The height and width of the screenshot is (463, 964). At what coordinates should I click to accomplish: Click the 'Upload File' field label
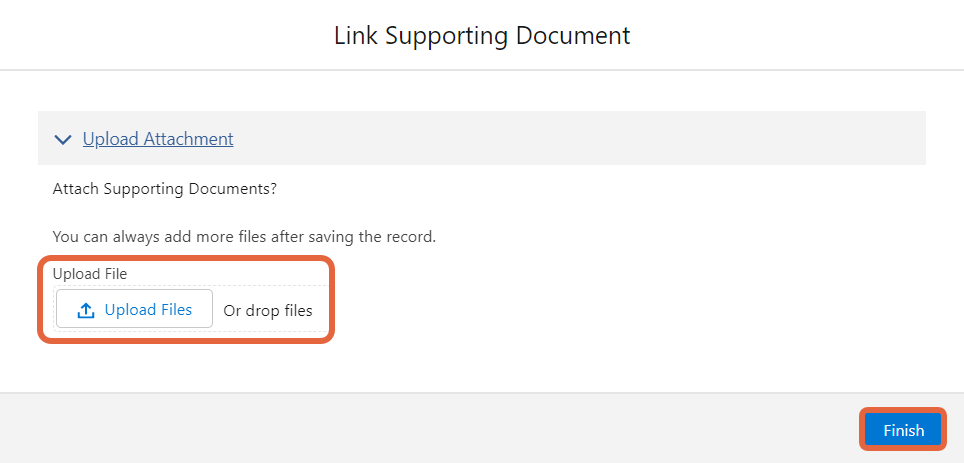(x=90, y=274)
